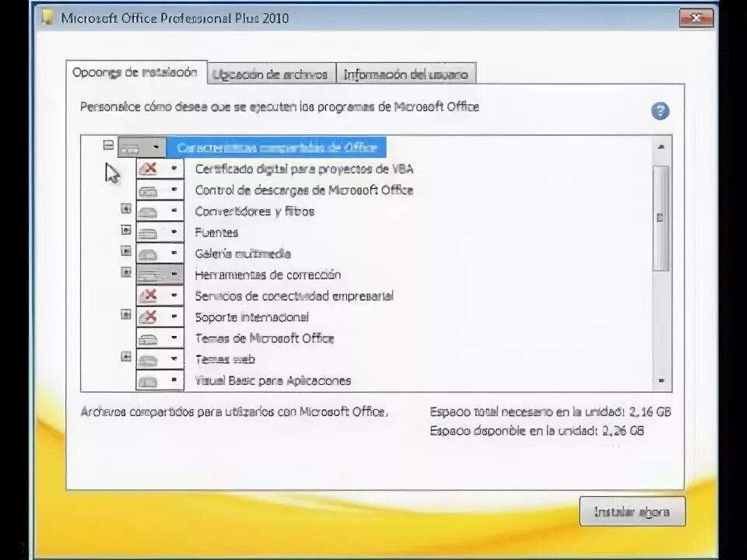The height and width of the screenshot is (560, 747).
Task: Open install state dropdown for Temas de Microsoft Office
Action: [160, 338]
